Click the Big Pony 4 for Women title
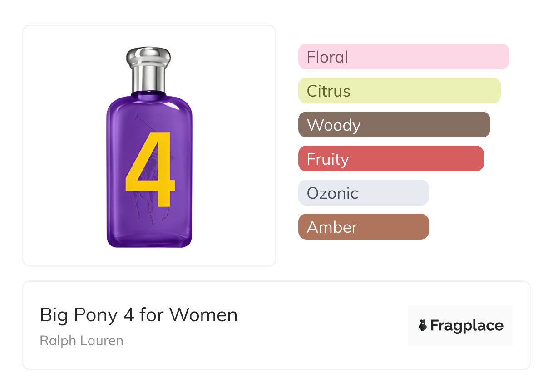This screenshot has width=553, height=392. click(138, 315)
